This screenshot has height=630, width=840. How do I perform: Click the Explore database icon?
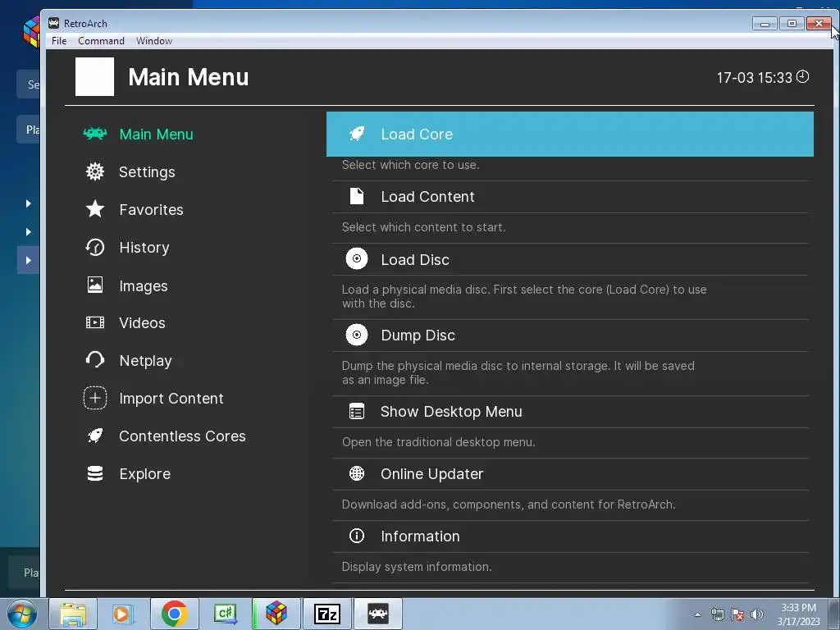95,473
